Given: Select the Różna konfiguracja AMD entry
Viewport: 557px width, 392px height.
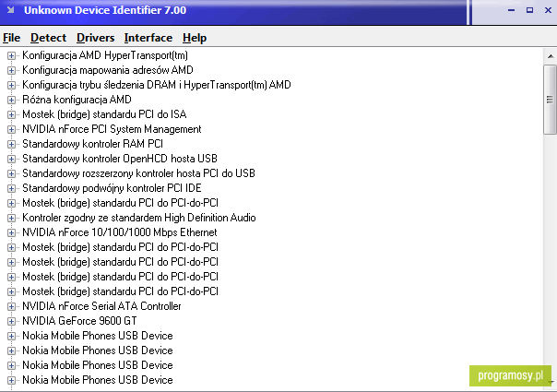Looking at the screenshot, I should point(77,100).
